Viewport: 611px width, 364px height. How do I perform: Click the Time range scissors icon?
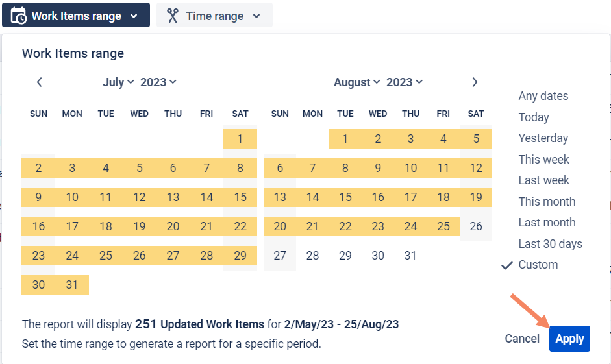[172, 16]
